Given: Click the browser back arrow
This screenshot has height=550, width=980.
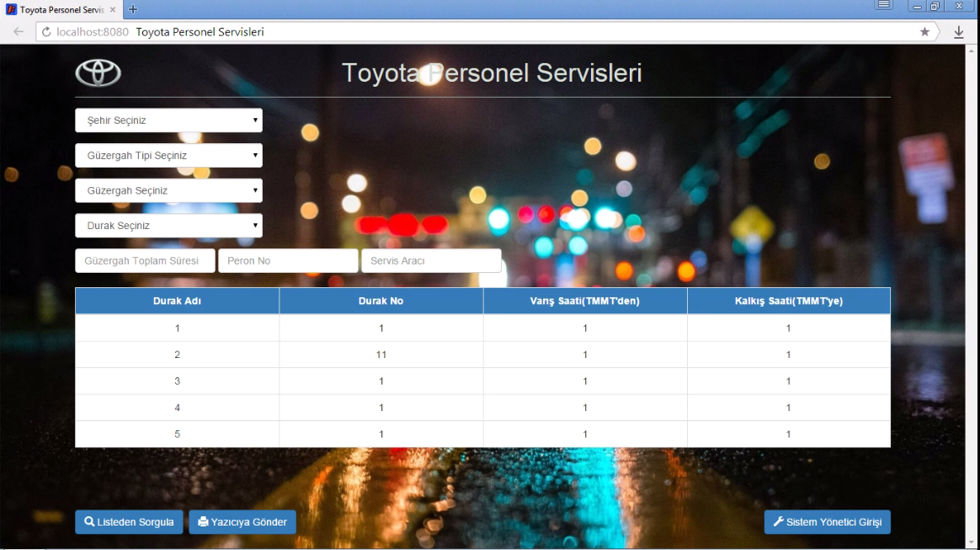Looking at the screenshot, I should [19, 32].
